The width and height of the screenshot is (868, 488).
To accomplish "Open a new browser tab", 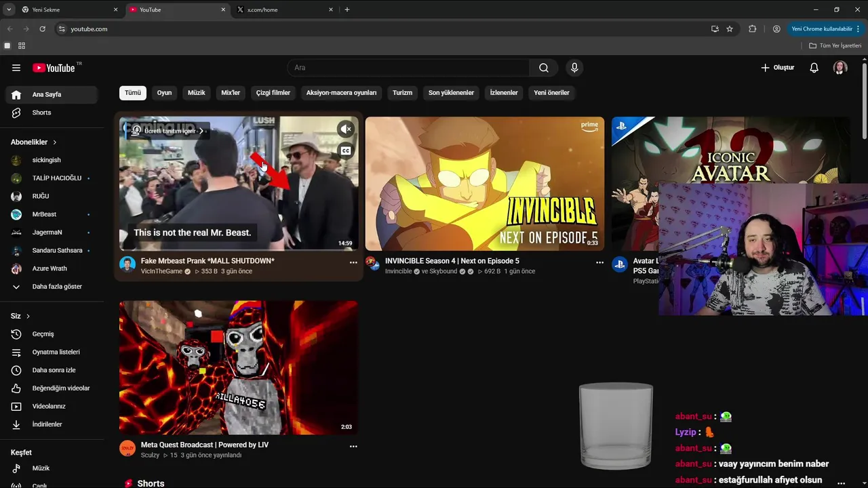I will (347, 9).
